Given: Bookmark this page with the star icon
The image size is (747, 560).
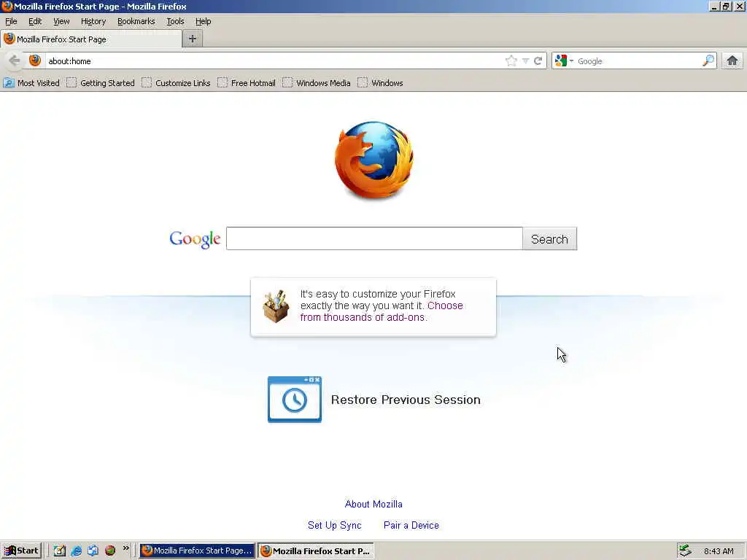Looking at the screenshot, I should pos(511,61).
